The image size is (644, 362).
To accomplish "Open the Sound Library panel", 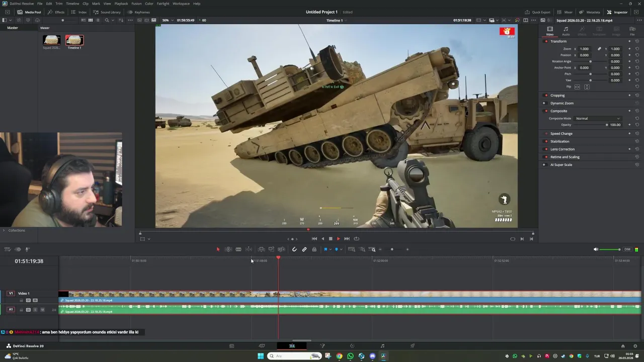I will coord(107,12).
